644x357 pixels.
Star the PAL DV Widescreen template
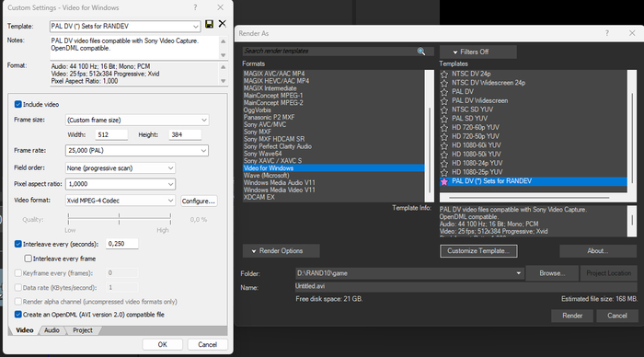(444, 100)
